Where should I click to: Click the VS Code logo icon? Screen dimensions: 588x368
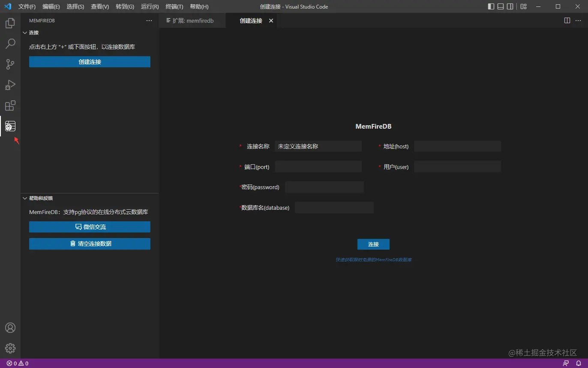pos(8,6)
